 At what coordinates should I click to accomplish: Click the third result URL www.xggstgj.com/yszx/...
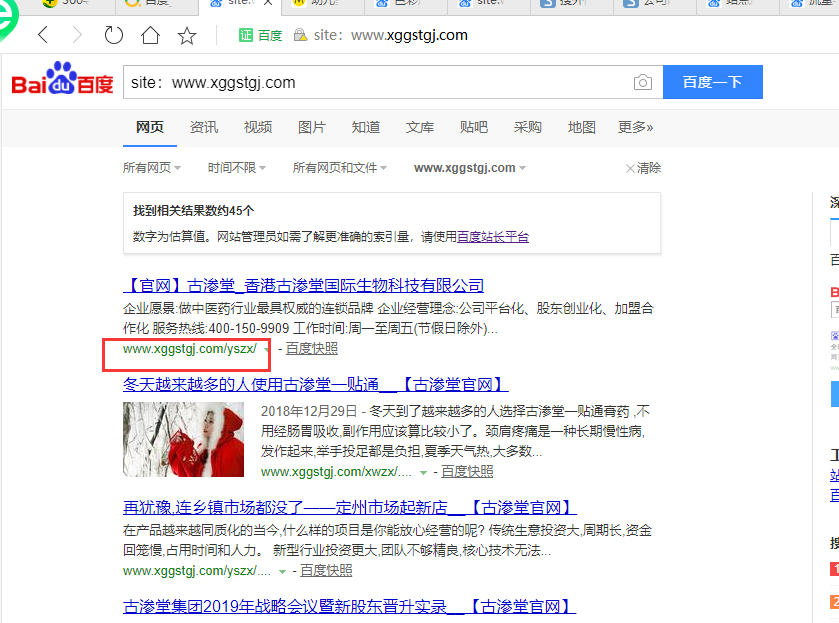[197, 571]
